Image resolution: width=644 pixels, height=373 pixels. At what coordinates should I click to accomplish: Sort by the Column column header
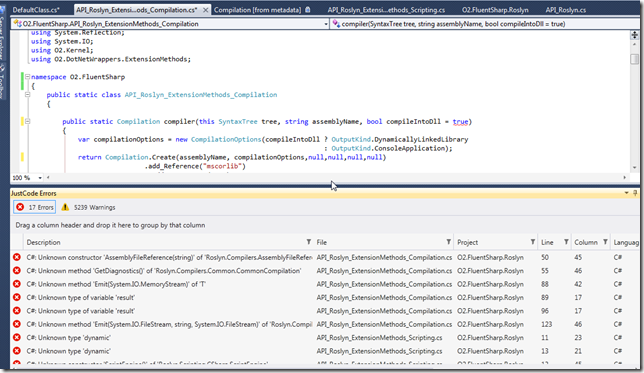pyautogui.click(x=587, y=242)
